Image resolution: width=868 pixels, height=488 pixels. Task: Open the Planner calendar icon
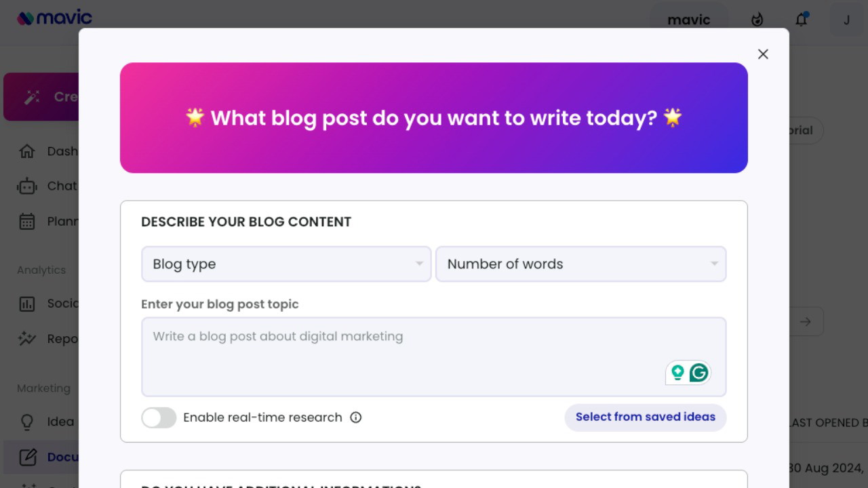[x=27, y=222]
